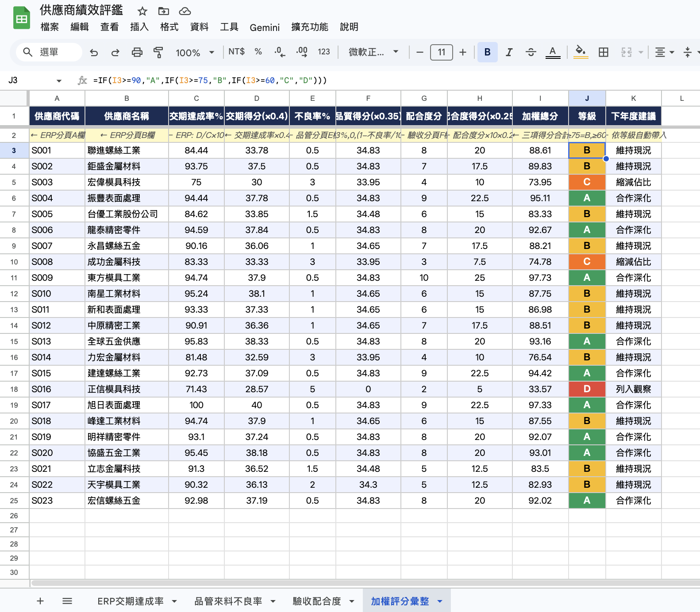Click the 下年度建議 header cell
Screen dimensions: 700x612
pyautogui.click(x=633, y=116)
